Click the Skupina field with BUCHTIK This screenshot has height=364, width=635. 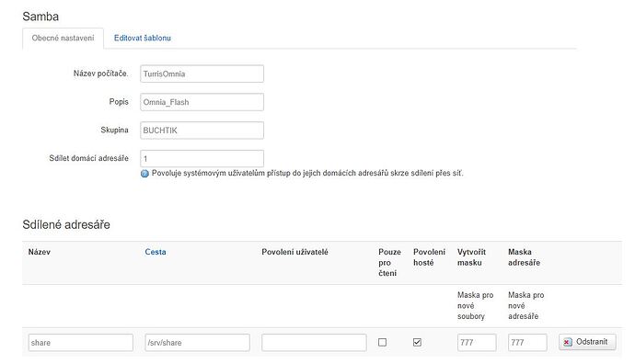click(x=202, y=131)
